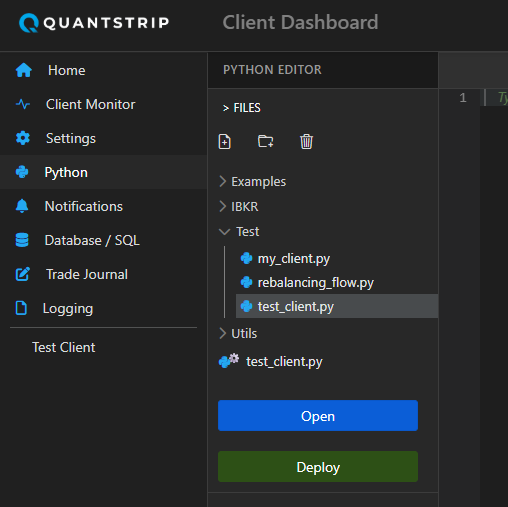Click the green Deploy button

[318, 467]
